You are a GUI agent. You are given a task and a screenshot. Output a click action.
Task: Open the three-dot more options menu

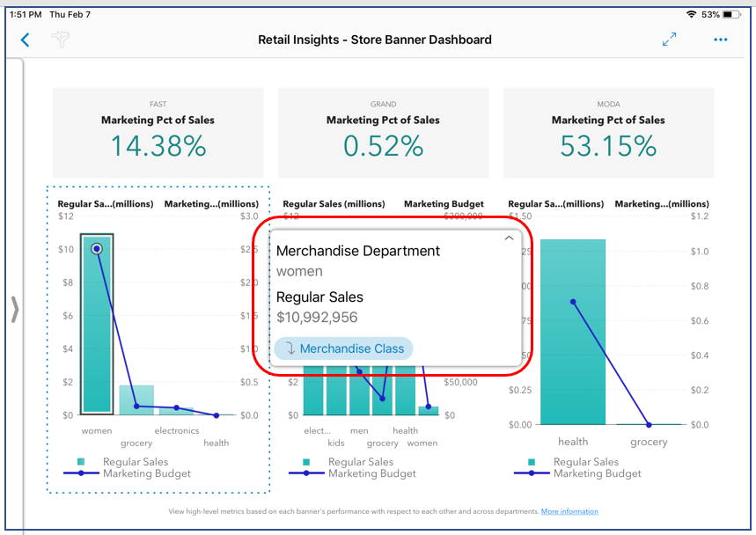click(x=721, y=40)
